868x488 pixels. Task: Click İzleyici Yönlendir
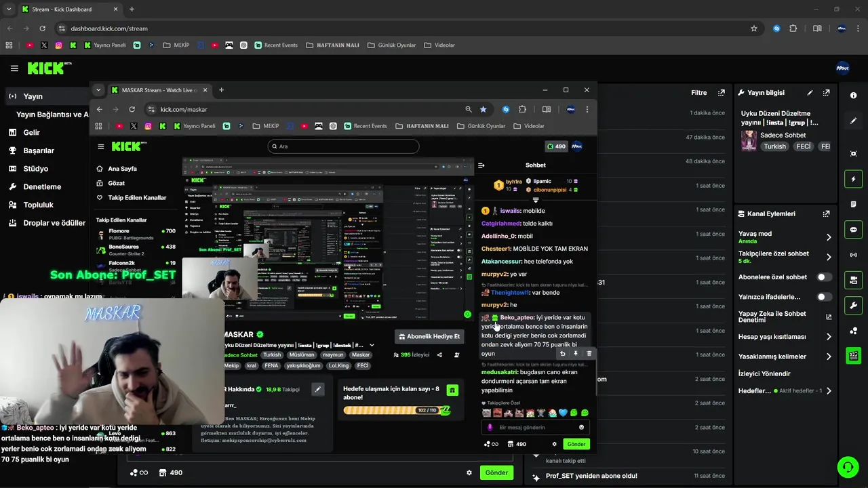[764, 373]
